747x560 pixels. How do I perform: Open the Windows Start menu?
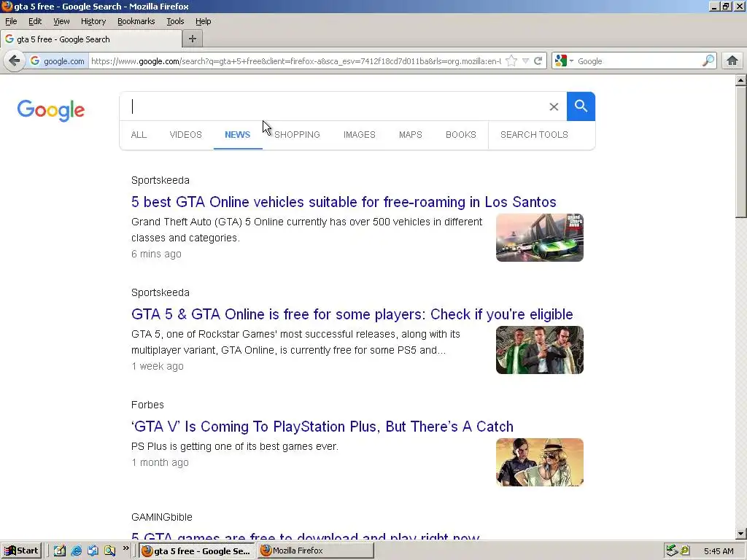pyautogui.click(x=21, y=551)
